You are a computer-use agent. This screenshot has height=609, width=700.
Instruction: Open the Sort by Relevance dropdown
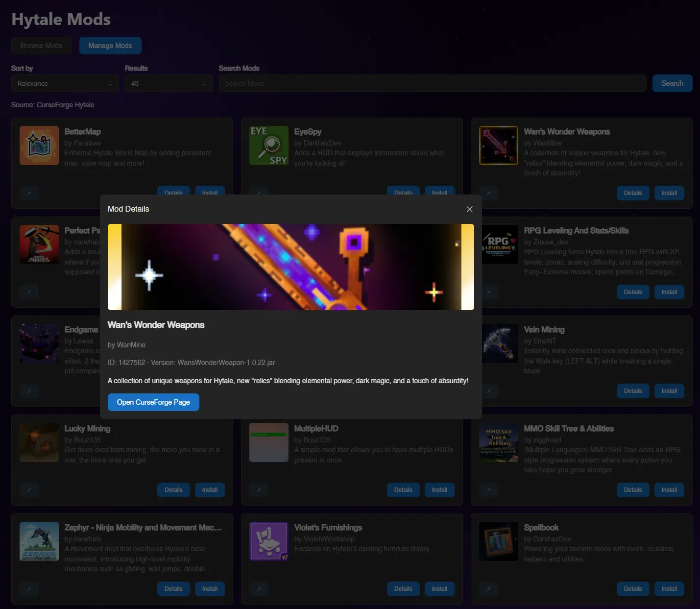65,83
